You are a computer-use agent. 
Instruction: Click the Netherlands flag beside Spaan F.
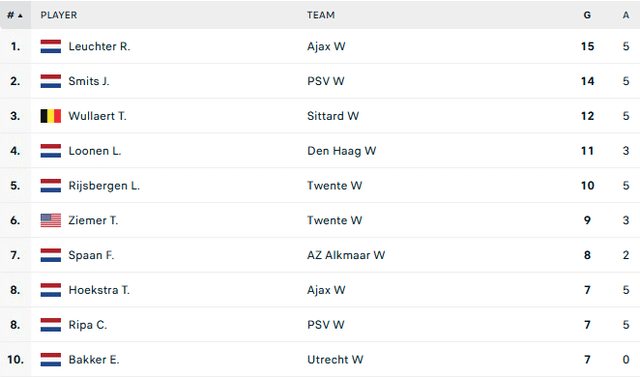[51, 255]
